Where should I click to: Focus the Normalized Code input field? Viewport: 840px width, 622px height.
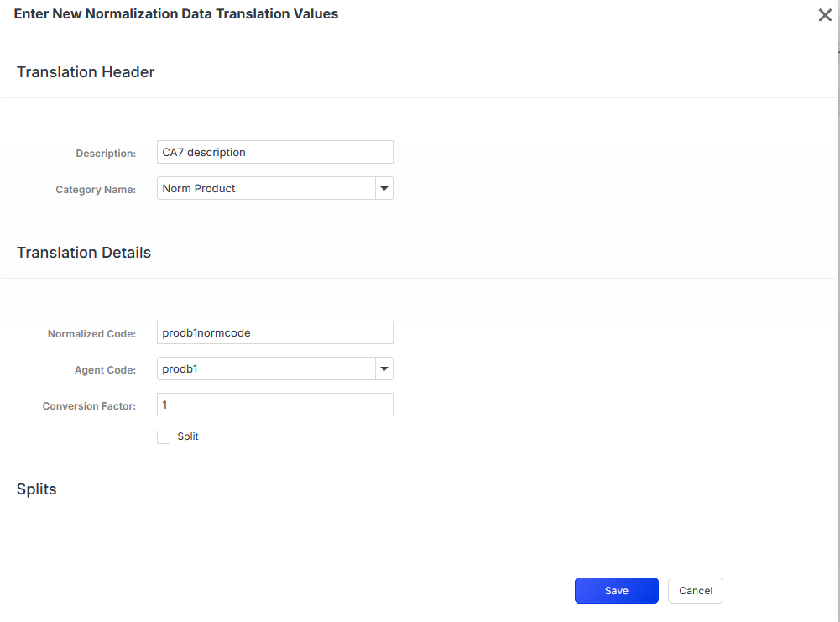click(274, 332)
